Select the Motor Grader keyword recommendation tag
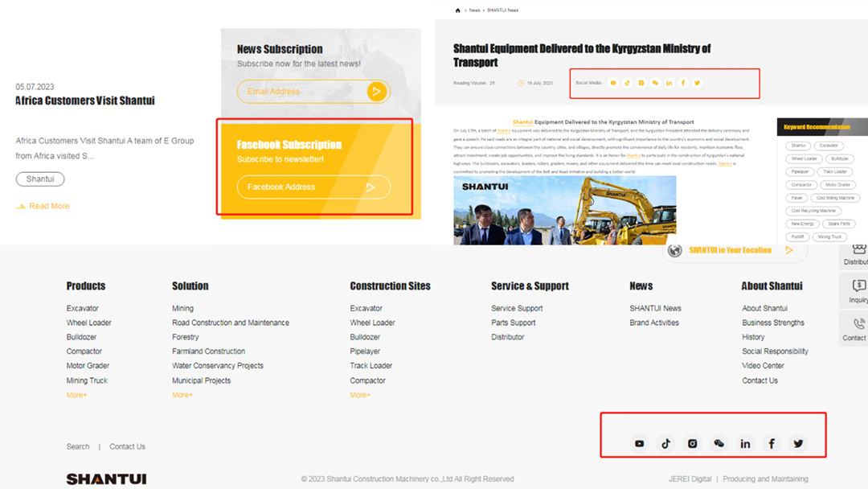This screenshot has height=489, width=868. coord(837,184)
